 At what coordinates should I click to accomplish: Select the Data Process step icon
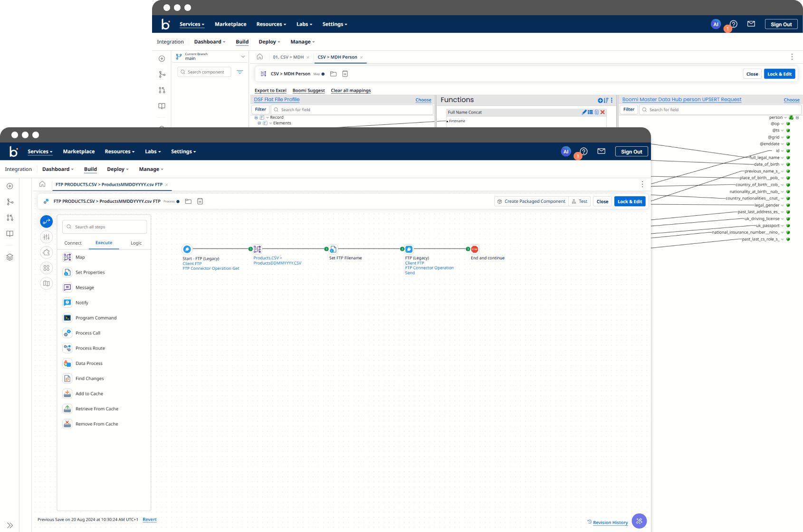tap(67, 363)
